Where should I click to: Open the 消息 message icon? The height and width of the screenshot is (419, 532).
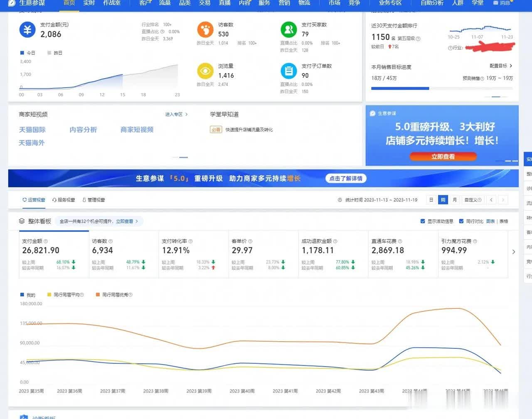[495, 3]
